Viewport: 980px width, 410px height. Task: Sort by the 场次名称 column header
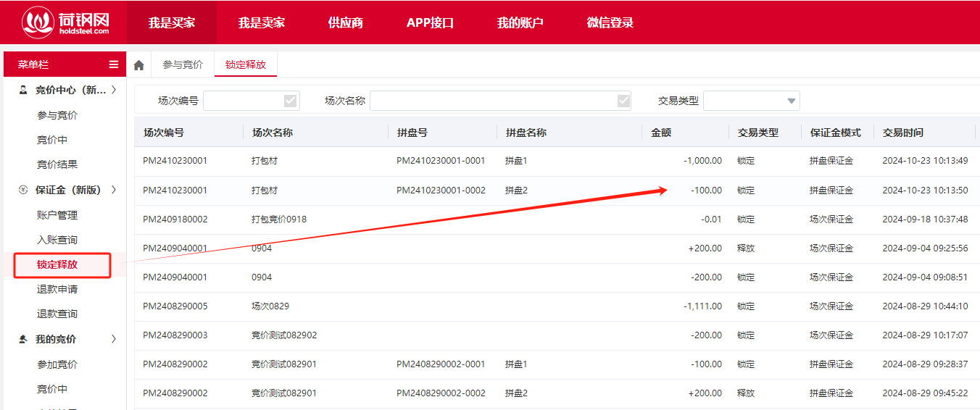[x=273, y=133]
